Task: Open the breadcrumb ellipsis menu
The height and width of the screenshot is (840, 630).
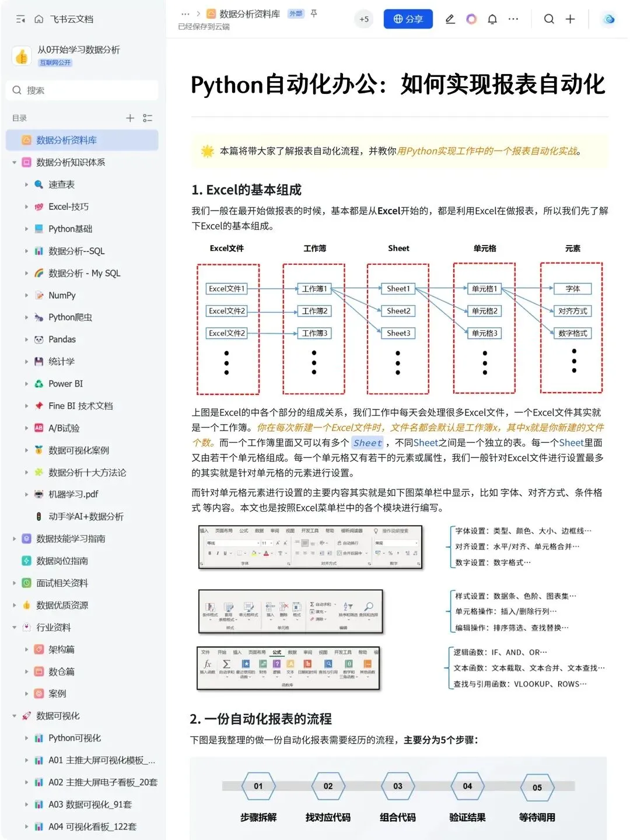Action: coord(185,13)
